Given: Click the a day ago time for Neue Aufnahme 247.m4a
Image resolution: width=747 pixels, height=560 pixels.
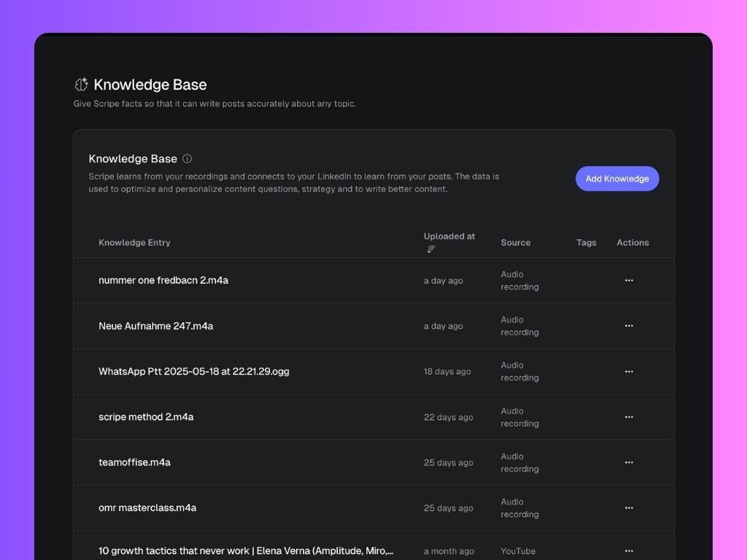Looking at the screenshot, I should click(x=443, y=326).
